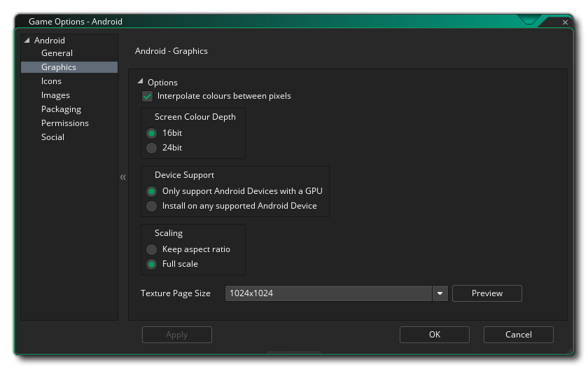
Task: Choose Install on any supported Android Device
Action: point(151,206)
